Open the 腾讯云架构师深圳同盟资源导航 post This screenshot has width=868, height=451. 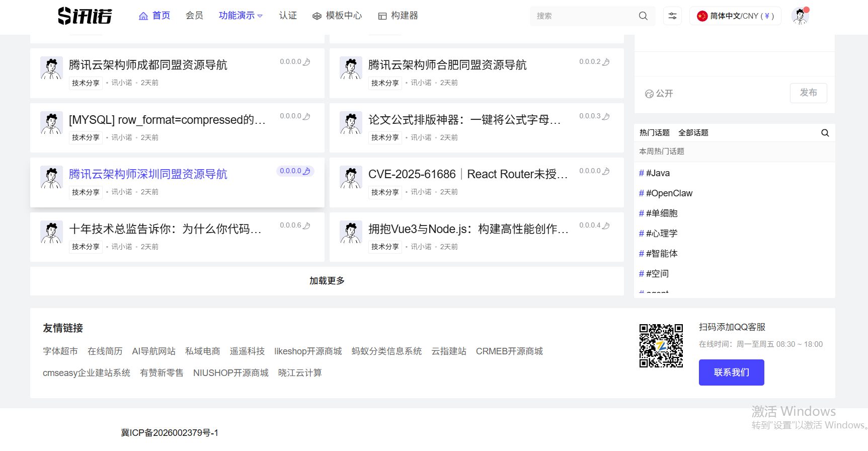pyautogui.click(x=148, y=174)
